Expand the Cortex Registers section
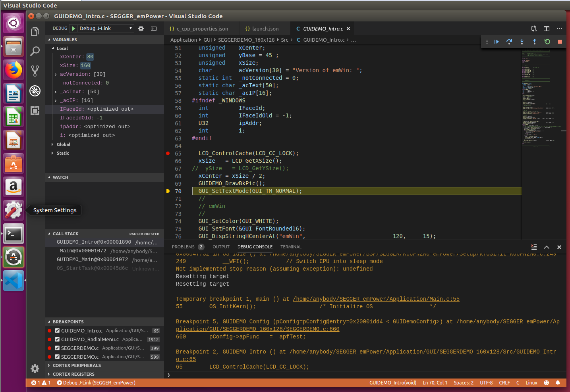This screenshot has width=570, height=392. point(73,374)
